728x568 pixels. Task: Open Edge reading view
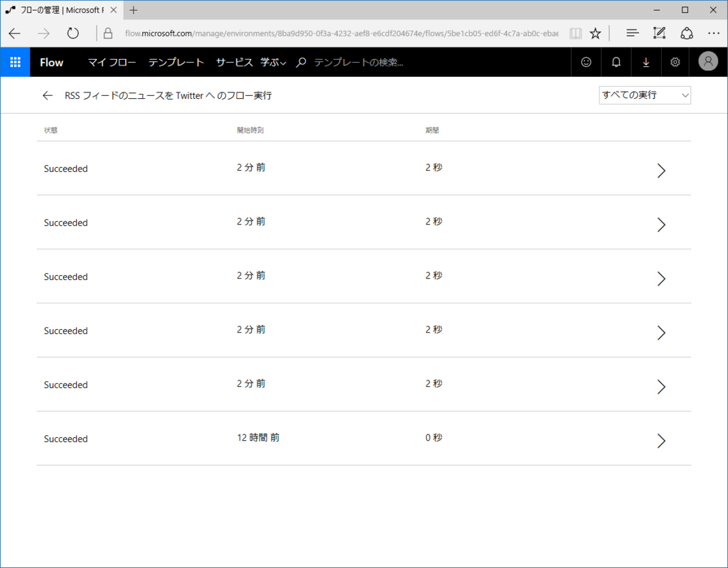tap(575, 33)
